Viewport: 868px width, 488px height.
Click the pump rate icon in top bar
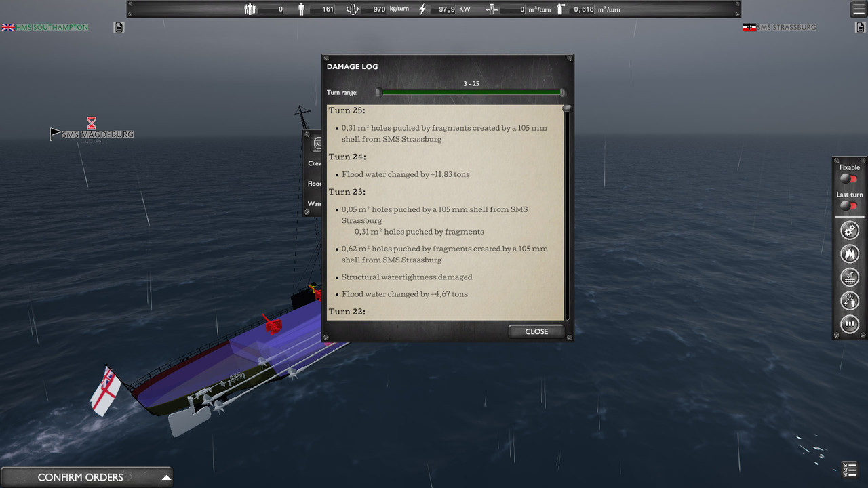point(492,9)
